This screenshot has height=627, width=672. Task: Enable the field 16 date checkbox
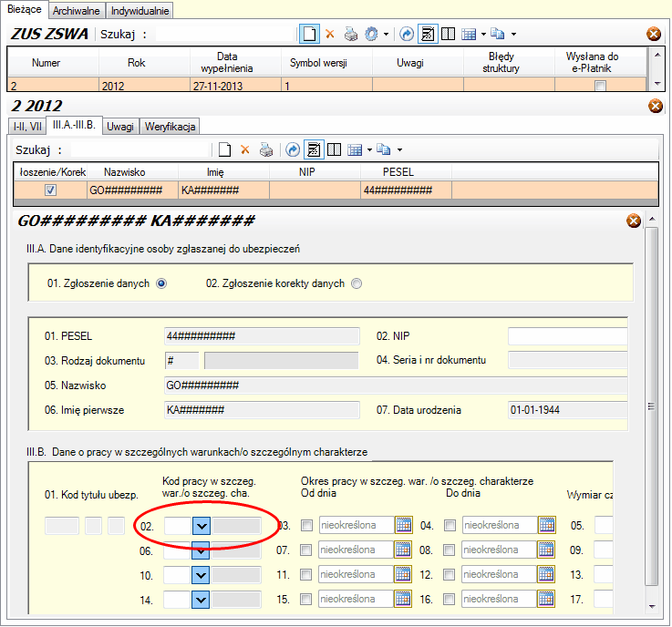(x=450, y=599)
